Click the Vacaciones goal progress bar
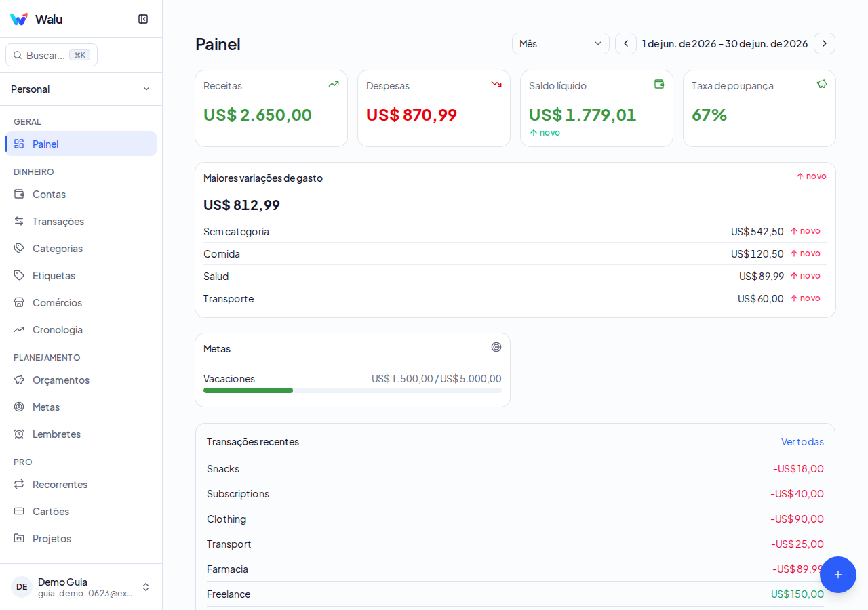Image resolution: width=868 pixels, height=610 pixels. pos(353,390)
